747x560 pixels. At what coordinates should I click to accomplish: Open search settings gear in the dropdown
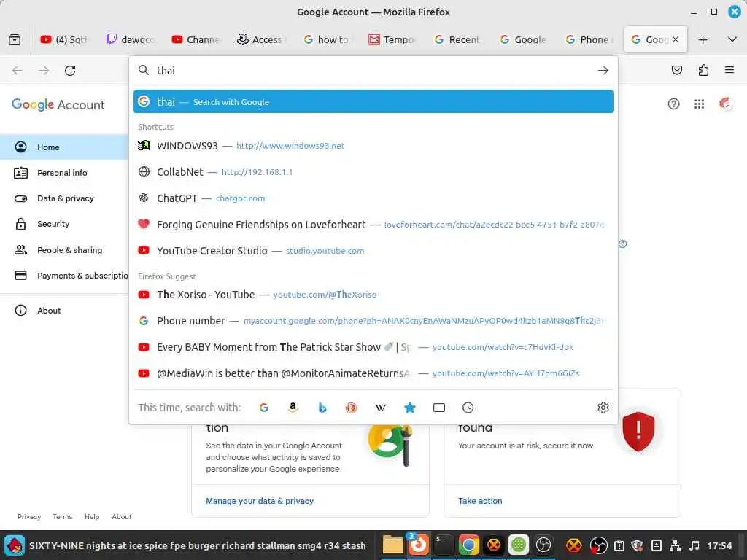click(x=603, y=408)
